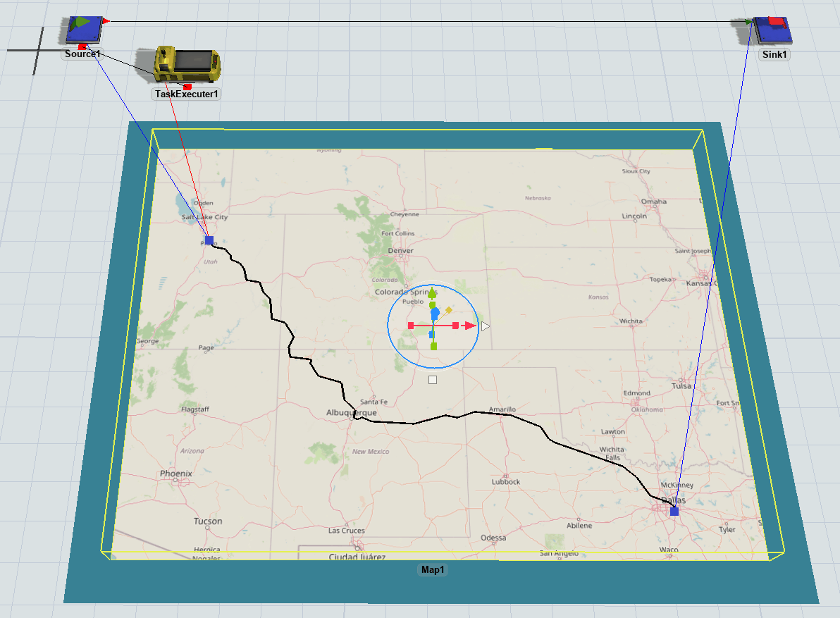Click the Albuquerque city label on the map
The height and width of the screenshot is (618, 840).
coord(352,413)
